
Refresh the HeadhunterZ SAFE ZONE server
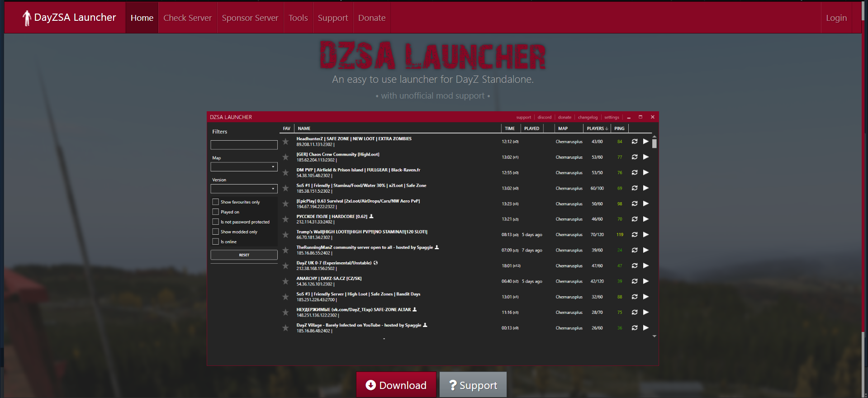click(635, 142)
